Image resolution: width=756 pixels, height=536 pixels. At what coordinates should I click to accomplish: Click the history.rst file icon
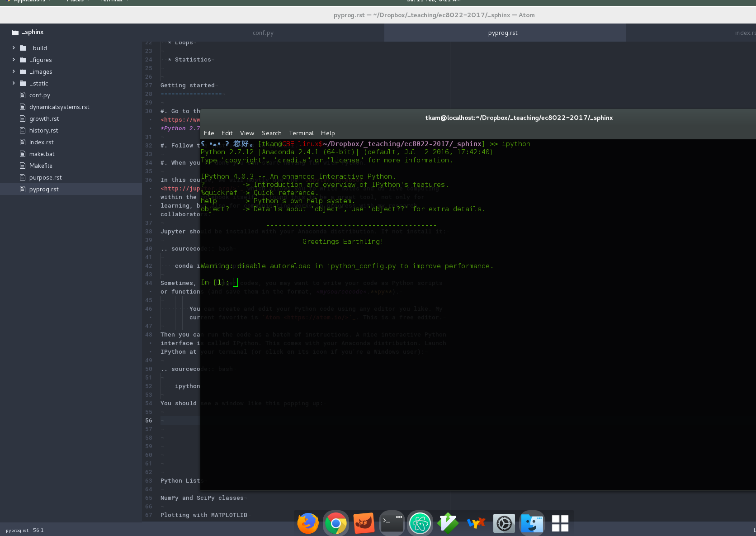pos(23,130)
